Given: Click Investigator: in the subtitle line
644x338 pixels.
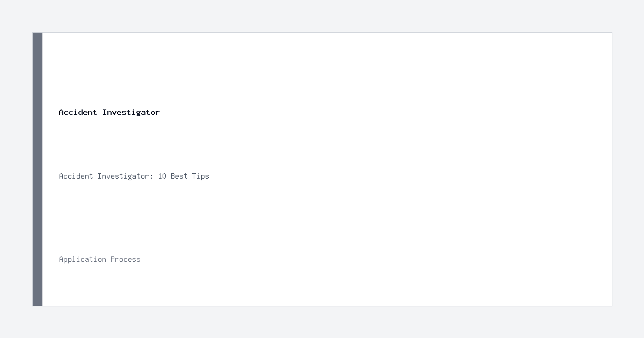Looking at the screenshot, I should [x=126, y=176].
